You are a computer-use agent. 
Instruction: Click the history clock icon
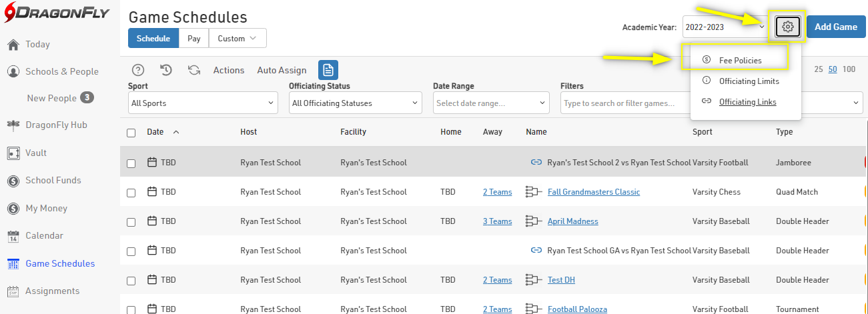[x=166, y=70]
